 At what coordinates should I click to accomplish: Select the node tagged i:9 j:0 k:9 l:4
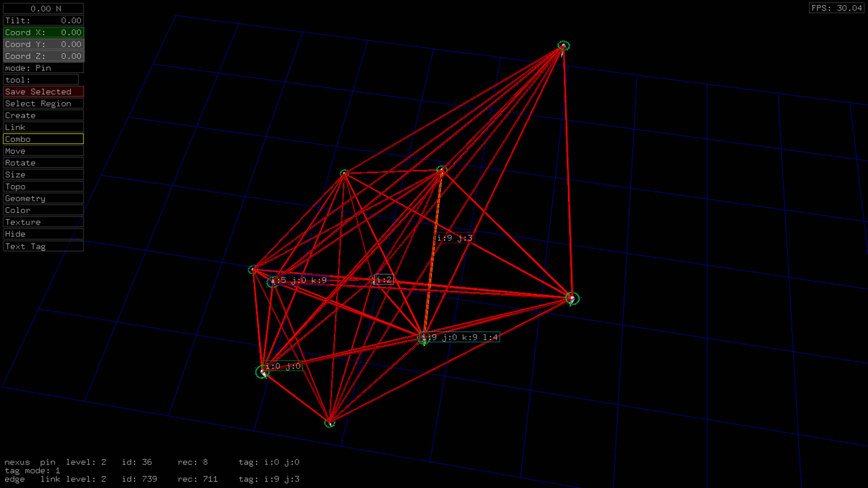coord(424,338)
